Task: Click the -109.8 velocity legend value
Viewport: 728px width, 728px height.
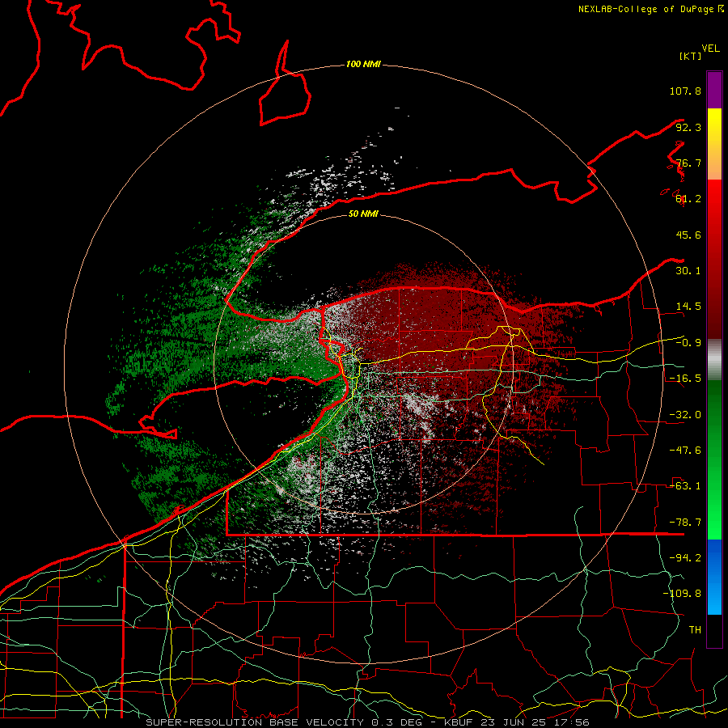Action: 682,594
